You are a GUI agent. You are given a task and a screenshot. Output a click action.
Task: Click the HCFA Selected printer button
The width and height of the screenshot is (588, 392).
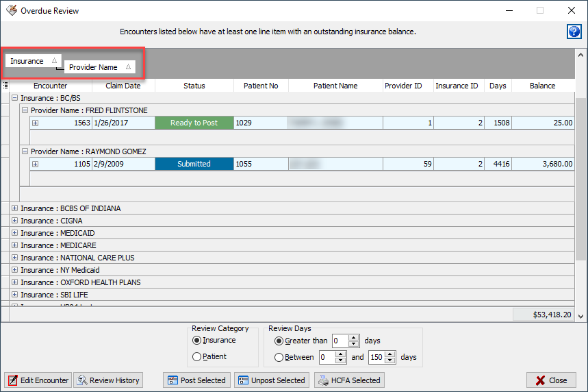[349, 380]
